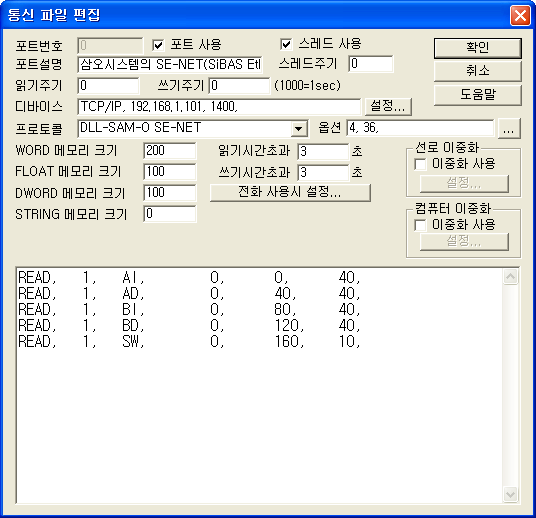Enable 이중화 사용 under 컴퓨터 이중화

point(420,225)
